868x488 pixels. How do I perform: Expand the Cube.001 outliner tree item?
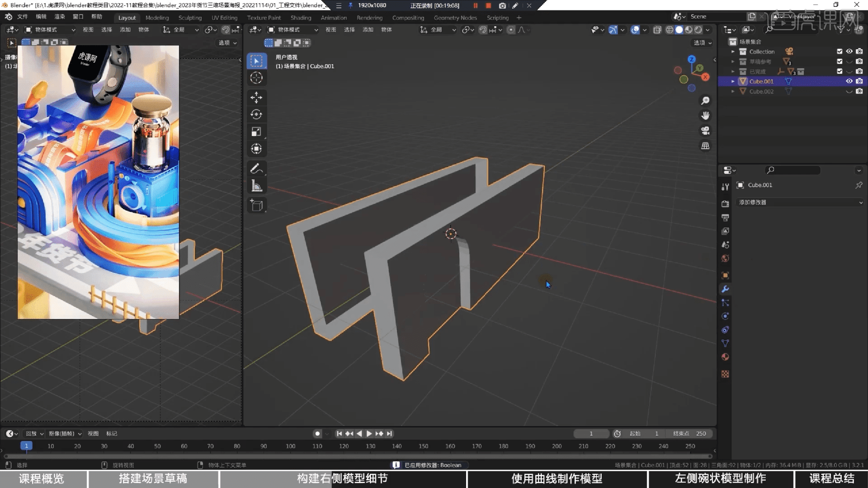click(x=733, y=81)
